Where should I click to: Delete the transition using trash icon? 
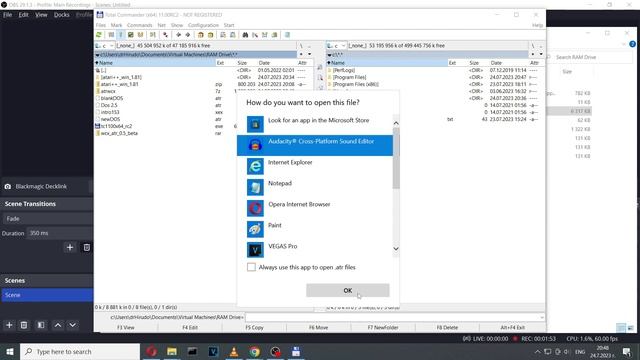tap(87, 247)
